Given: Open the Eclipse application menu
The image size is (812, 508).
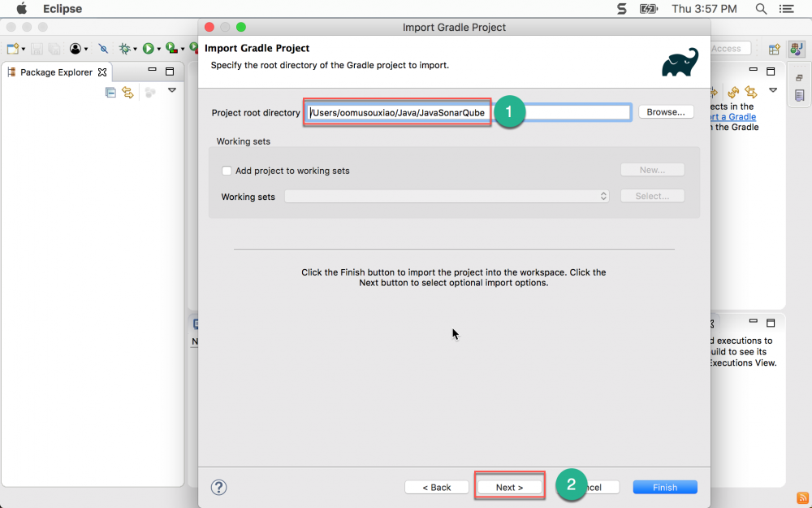Looking at the screenshot, I should 63,9.
